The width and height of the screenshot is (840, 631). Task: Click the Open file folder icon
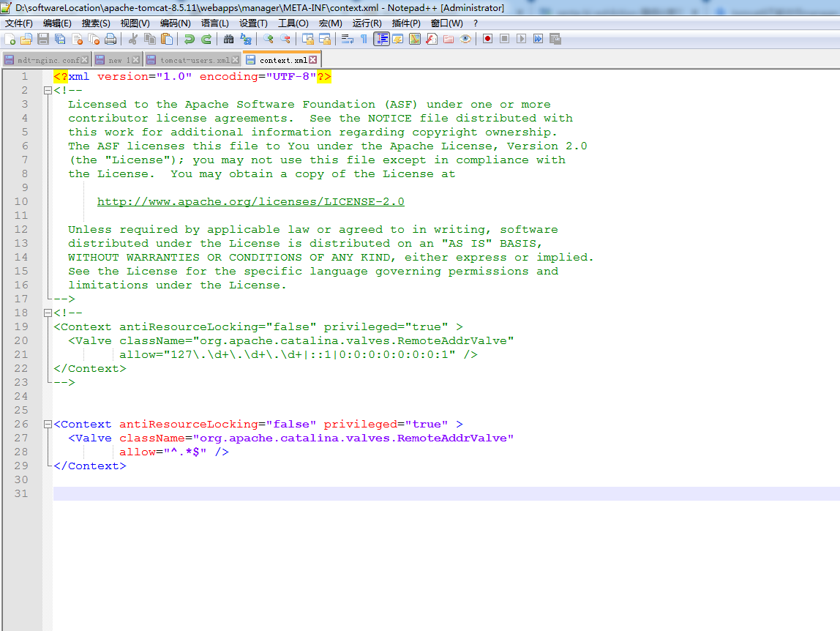click(26, 39)
